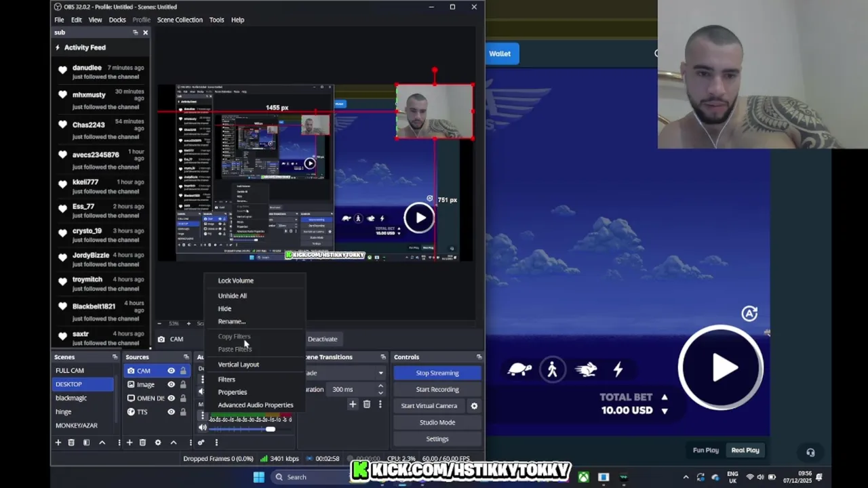Open Advanced Audio Properties gears in mixer toolbar
Screen dimensions: 868x488
point(201,443)
